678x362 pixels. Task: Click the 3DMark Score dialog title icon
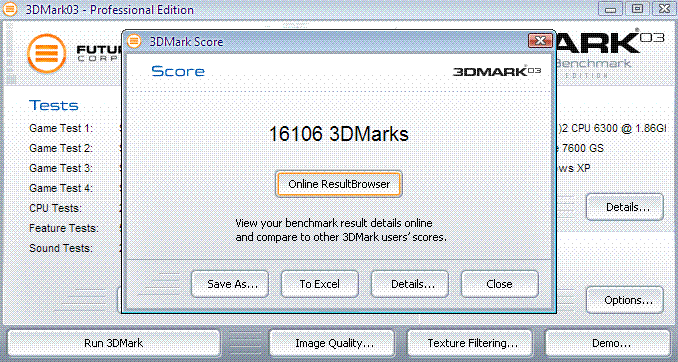(134, 42)
